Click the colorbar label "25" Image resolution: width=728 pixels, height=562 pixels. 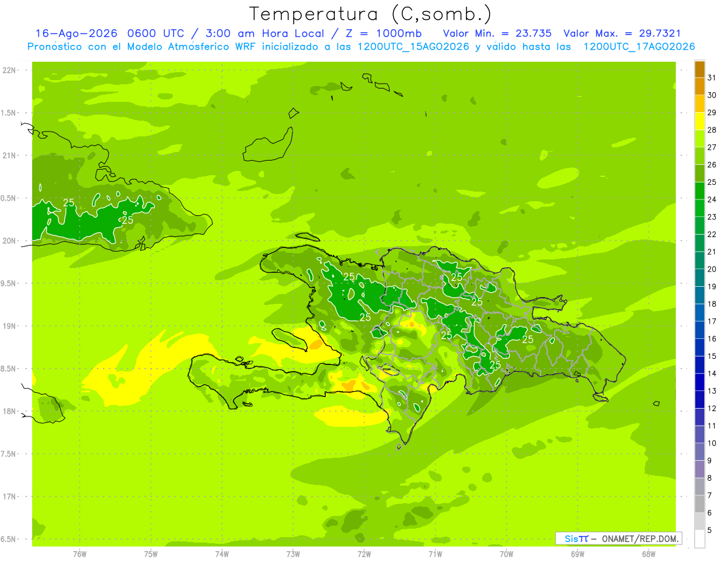click(x=712, y=182)
